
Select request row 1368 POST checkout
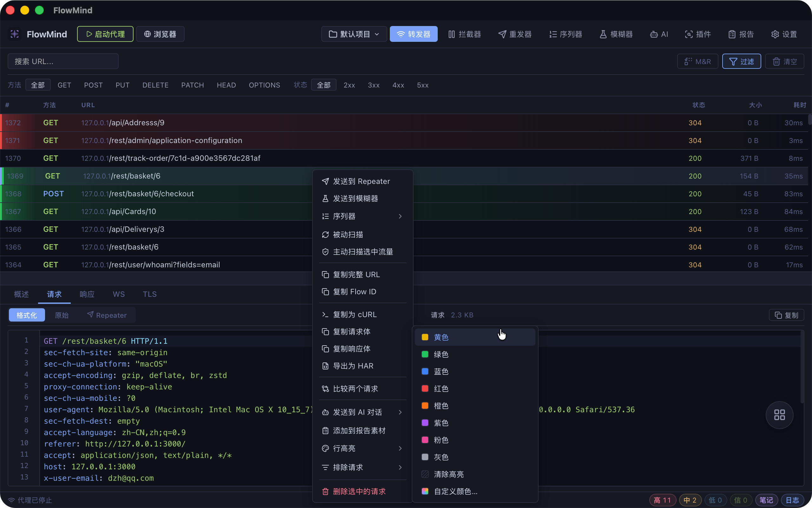[x=404, y=194]
